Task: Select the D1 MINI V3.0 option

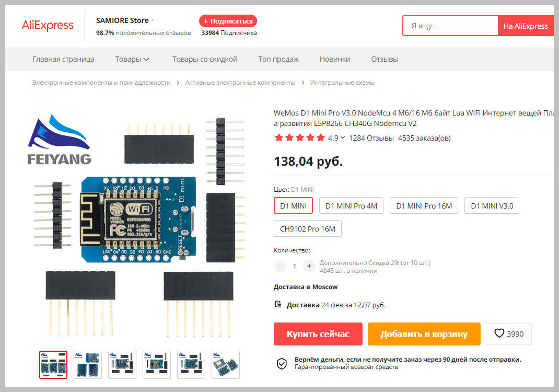Action: 492,206
